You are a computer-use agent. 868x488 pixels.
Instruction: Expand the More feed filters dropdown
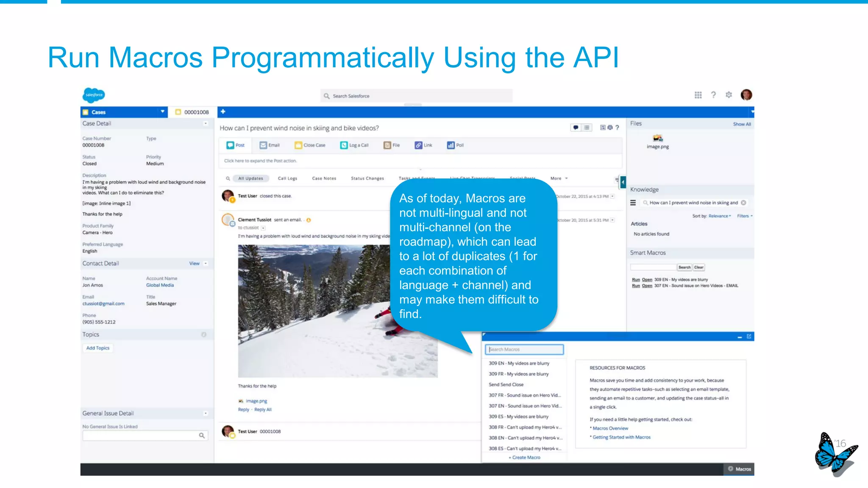click(x=559, y=178)
